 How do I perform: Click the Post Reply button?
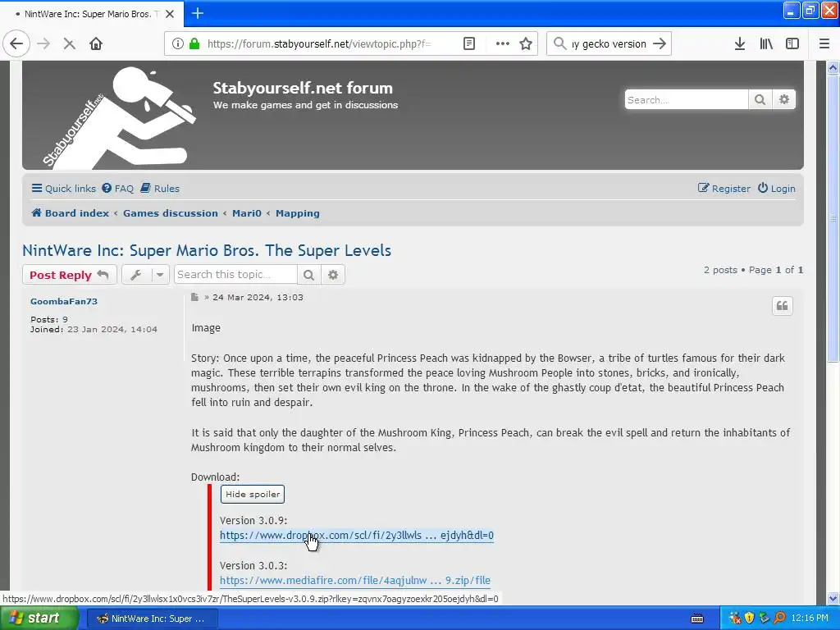[x=70, y=275]
